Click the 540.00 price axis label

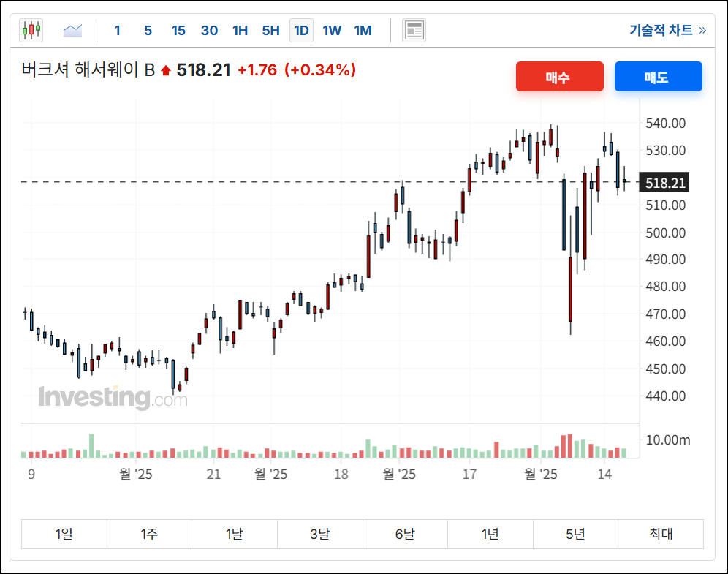(665, 123)
